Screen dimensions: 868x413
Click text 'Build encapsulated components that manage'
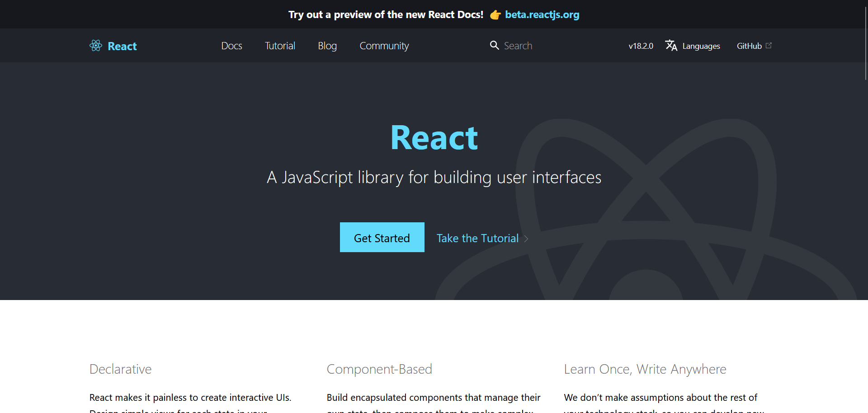click(x=422, y=398)
